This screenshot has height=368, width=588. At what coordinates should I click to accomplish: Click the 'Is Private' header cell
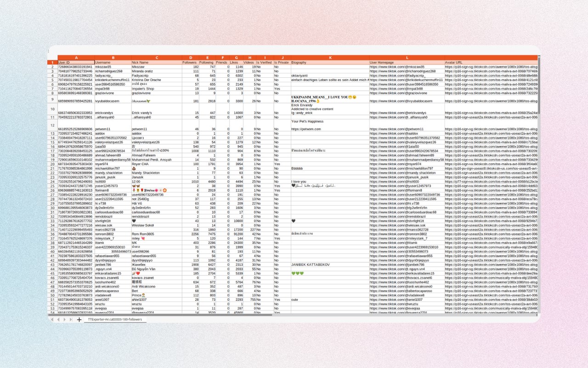coord(282,63)
